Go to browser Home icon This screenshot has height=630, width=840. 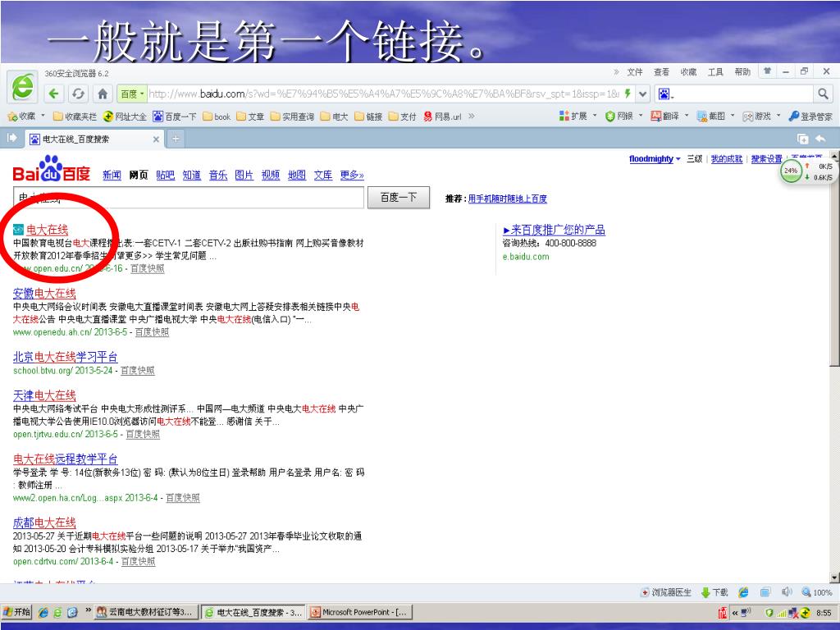click(x=103, y=94)
